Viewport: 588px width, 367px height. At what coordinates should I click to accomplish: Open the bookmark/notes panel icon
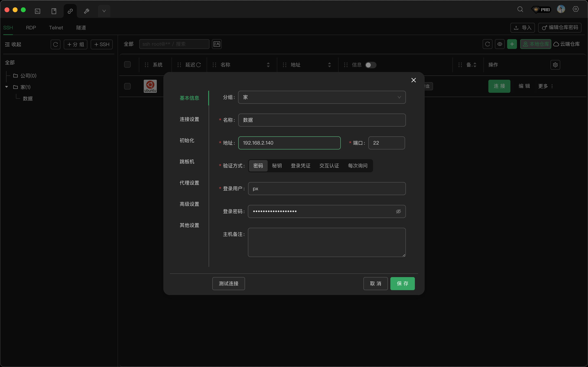coord(54,11)
